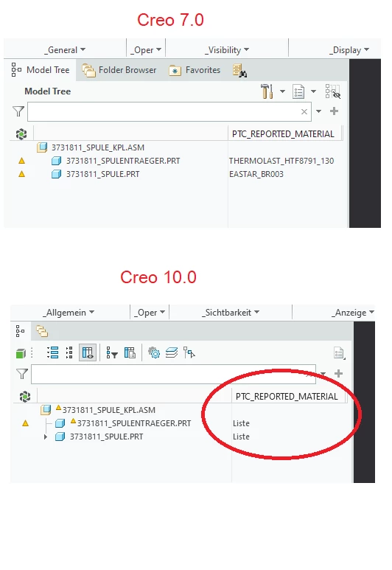Toggle the tree columns display button in Creo 10.0
This screenshot has height=570, width=392.
(88, 352)
